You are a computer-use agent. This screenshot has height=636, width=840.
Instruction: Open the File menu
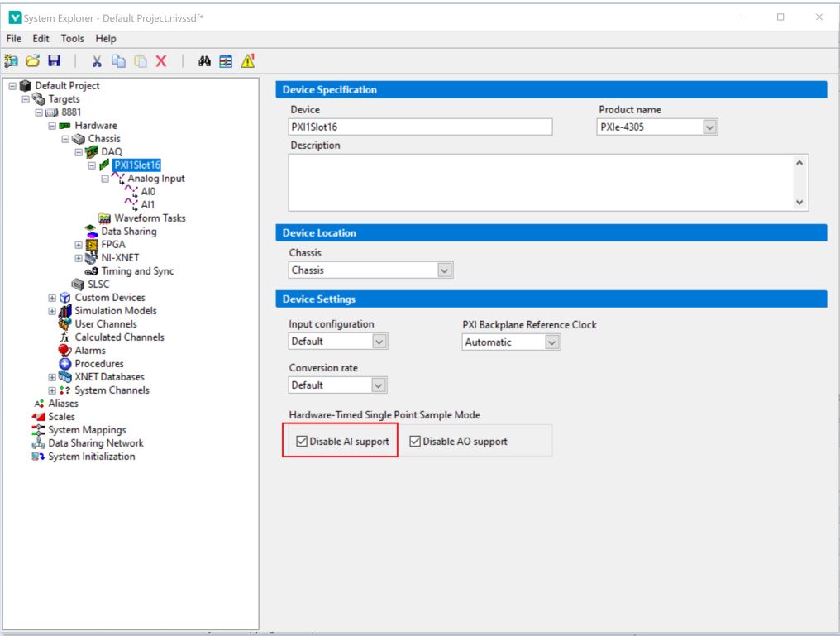(14, 39)
